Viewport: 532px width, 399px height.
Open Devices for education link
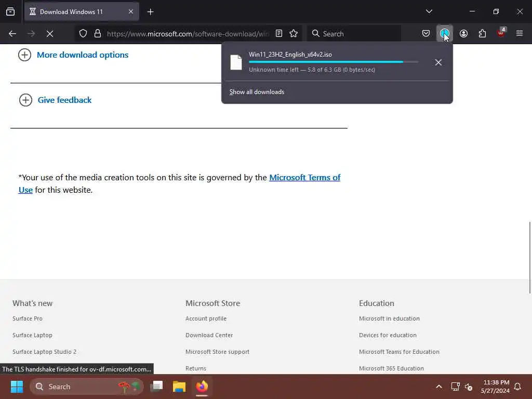click(388, 335)
